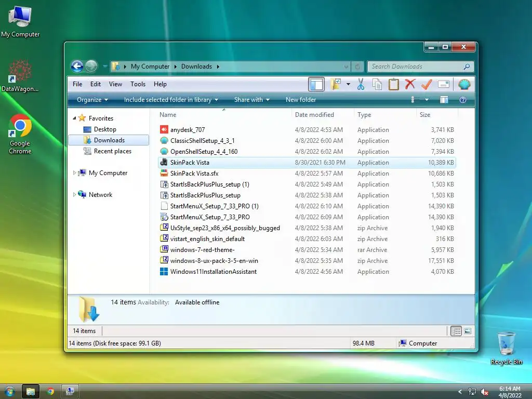The width and height of the screenshot is (532, 399).
Task: Expand the Network tree node
Action: point(74,194)
